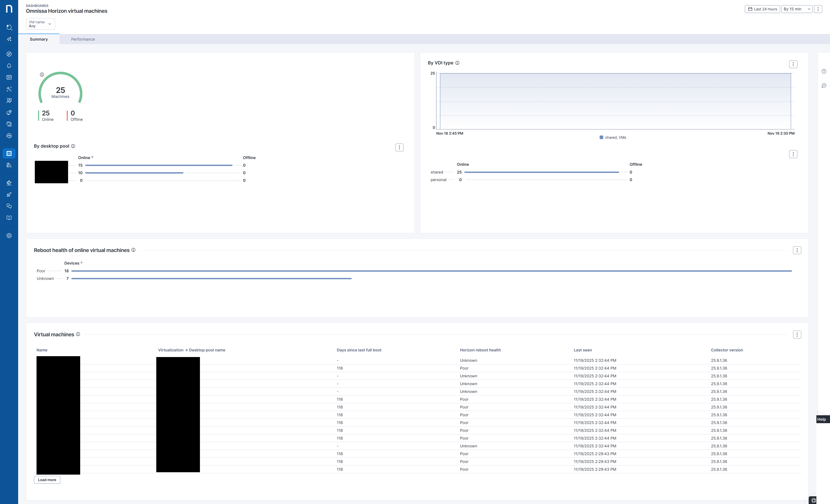Expand the VM name filter dropdown
This screenshot has width=830, height=504.
tap(40, 24)
